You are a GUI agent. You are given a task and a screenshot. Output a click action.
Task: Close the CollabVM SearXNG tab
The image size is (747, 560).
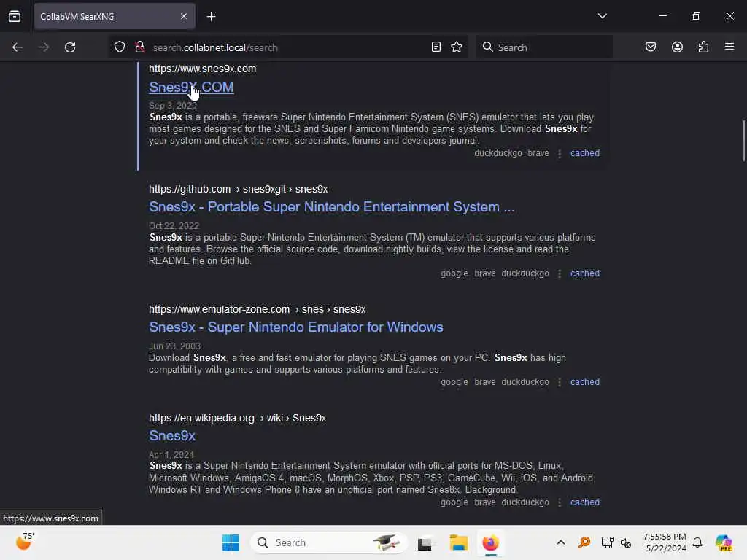[x=184, y=16]
